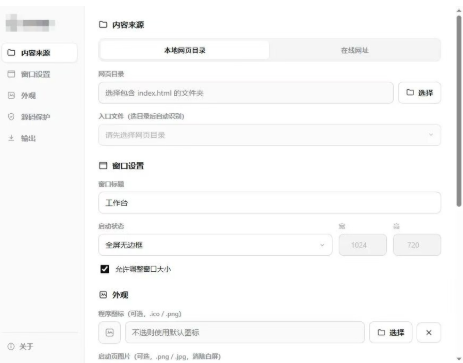The image size is (463, 363).
Task: Open 内容来源 in the sidebar
Action: tap(39, 53)
